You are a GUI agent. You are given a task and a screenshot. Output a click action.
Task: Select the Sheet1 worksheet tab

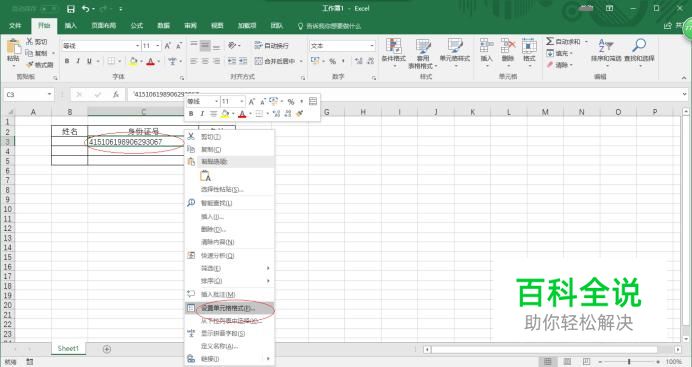[x=68, y=348]
